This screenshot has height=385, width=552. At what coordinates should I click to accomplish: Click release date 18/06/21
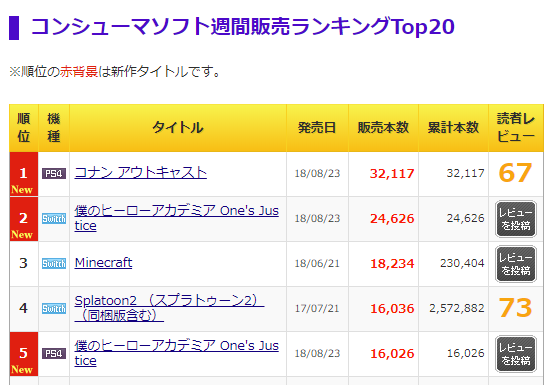point(317,264)
